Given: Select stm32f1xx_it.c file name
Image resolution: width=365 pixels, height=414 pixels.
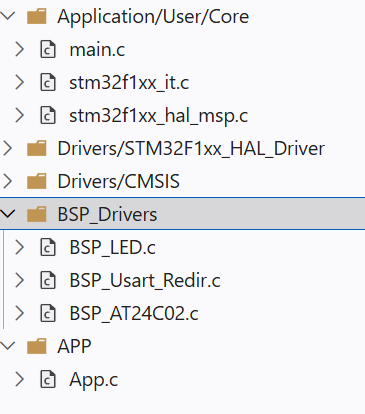Looking at the screenshot, I should (x=129, y=83).
